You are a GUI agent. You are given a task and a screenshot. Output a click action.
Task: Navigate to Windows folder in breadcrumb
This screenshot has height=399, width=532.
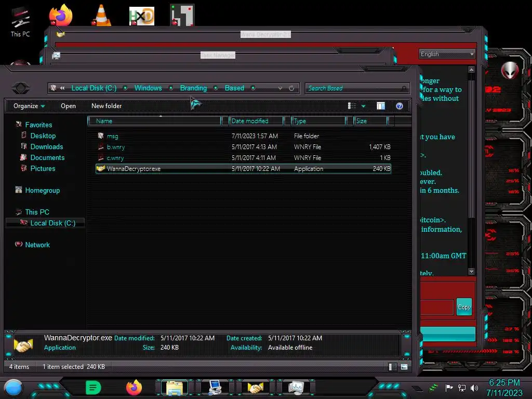click(148, 88)
